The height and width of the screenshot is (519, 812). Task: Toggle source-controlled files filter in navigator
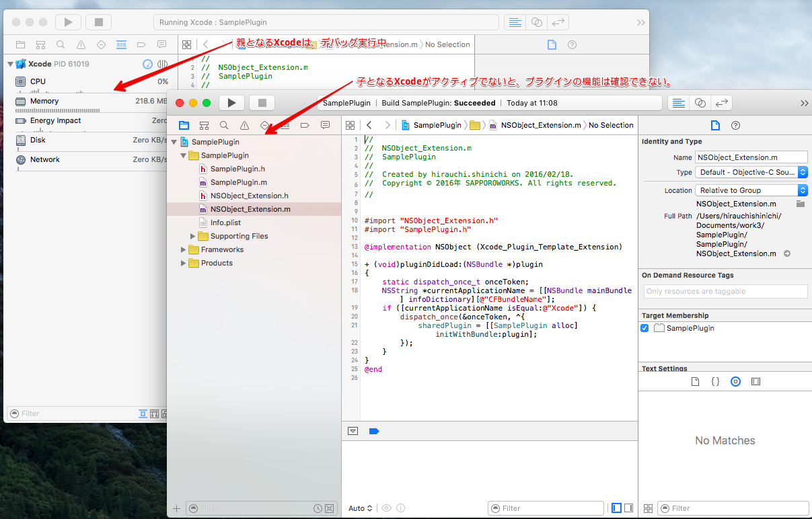329,509
